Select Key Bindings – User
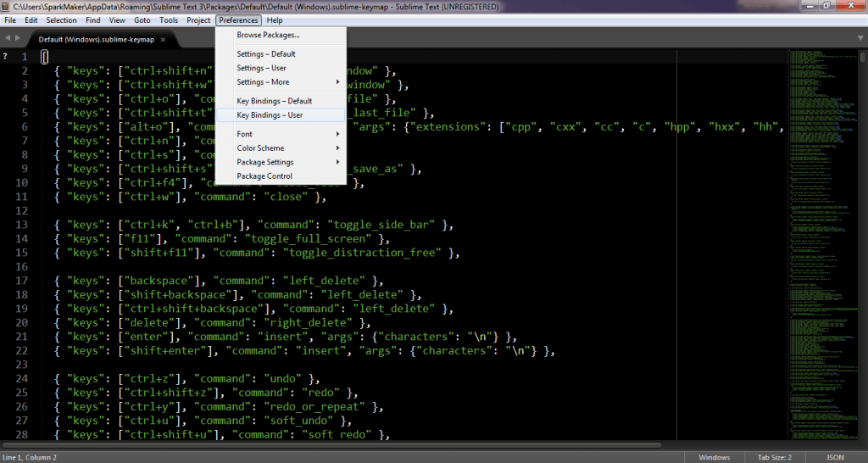This screenshot has height=463, width=868. click(x=270, y=115)
